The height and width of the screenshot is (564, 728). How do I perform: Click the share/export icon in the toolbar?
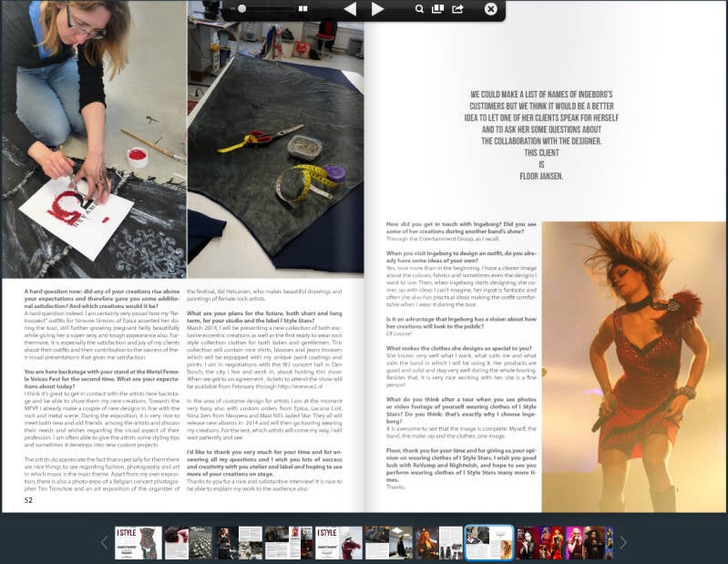click(457, 9)
